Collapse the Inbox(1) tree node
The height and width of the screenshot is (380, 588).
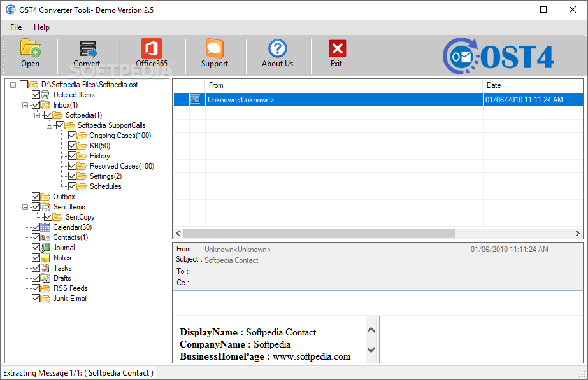click(25, 105)
